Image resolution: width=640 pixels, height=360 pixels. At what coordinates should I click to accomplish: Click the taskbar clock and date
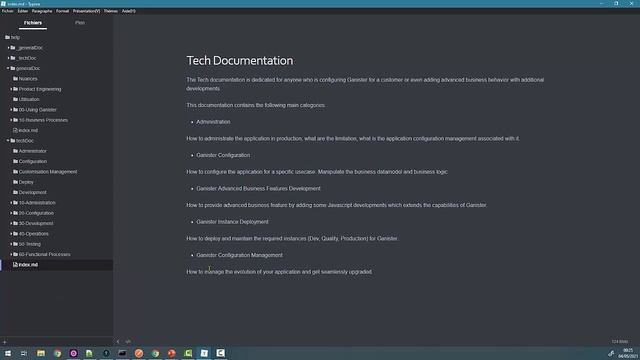628,353
